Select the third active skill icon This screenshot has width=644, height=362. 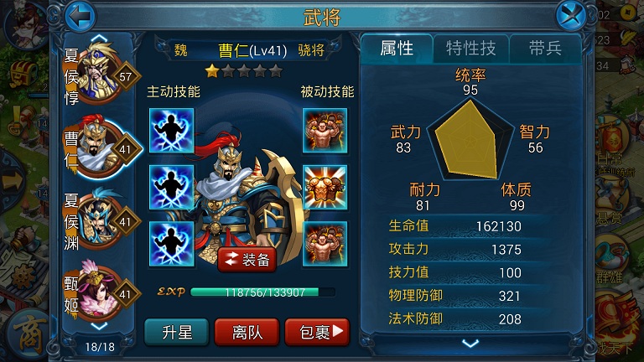point(171,244)
